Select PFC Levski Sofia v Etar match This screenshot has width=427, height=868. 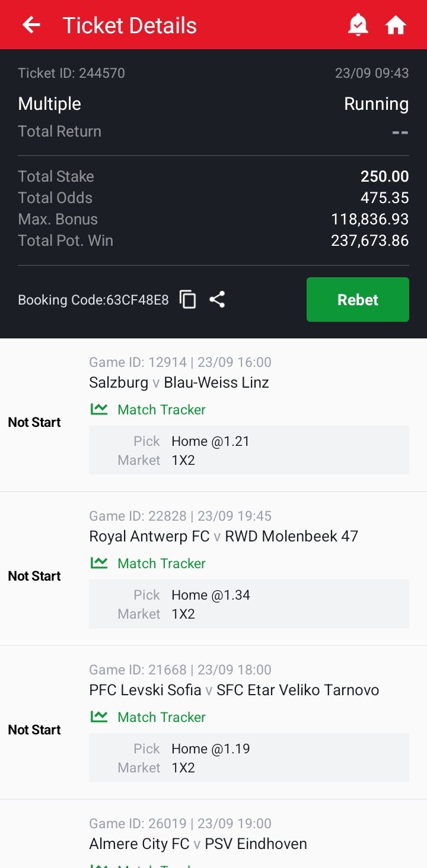click(234, 690)
